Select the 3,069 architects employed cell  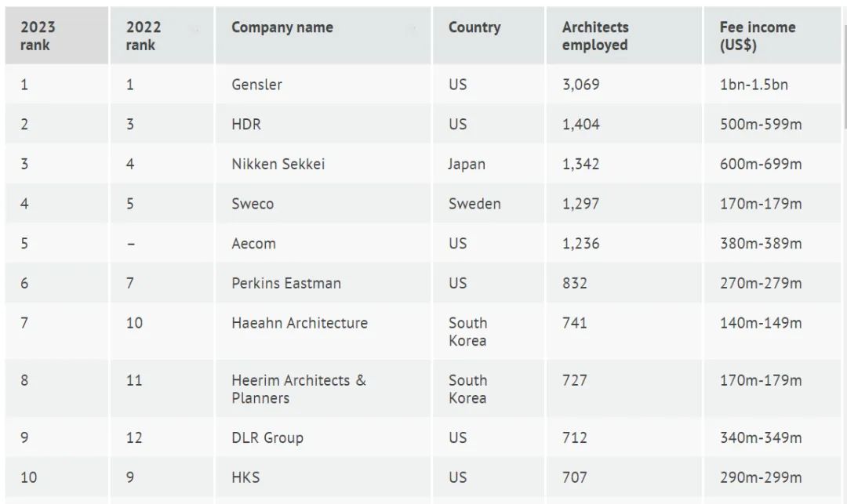coord(624,85)
